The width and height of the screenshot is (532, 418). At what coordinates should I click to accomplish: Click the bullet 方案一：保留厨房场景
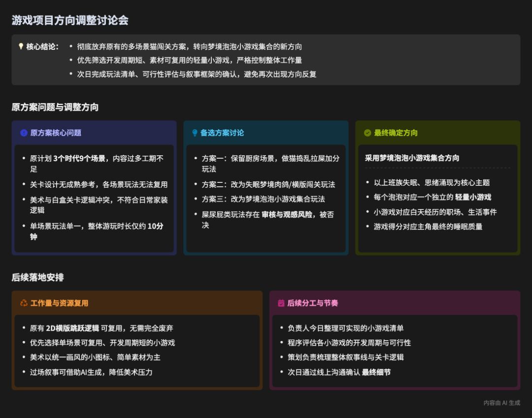[x=270, y=164]
